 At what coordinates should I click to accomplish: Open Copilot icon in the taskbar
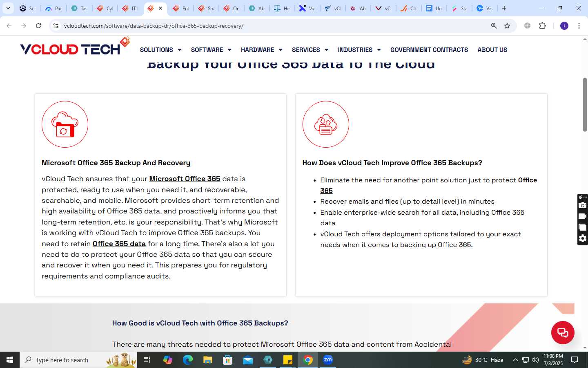pos(168,360)
